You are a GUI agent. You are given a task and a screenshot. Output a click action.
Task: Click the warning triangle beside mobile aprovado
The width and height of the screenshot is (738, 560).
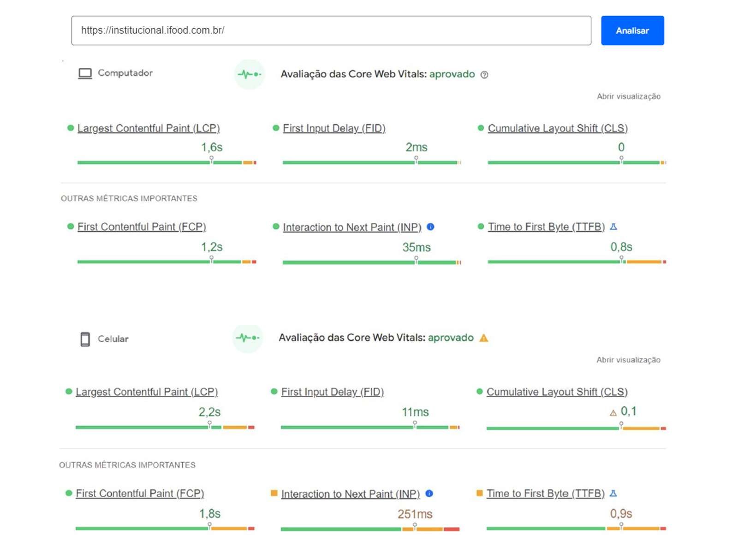pos(483,338)
